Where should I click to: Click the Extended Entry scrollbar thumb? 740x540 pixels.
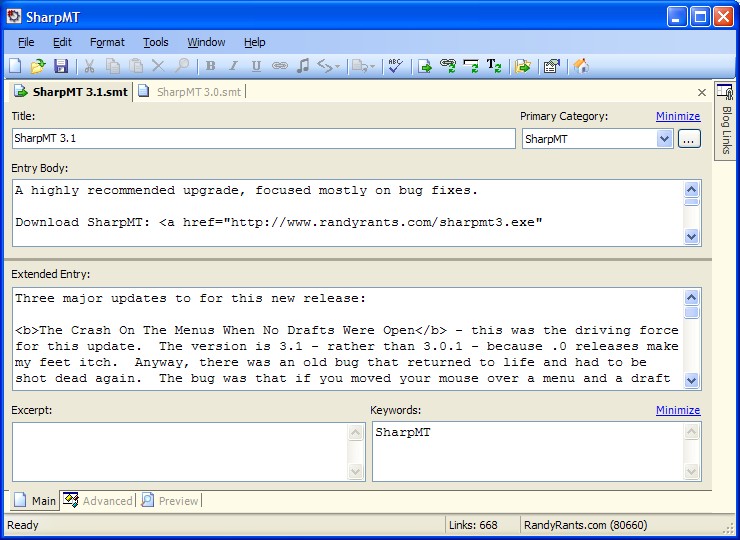point(691,312)
